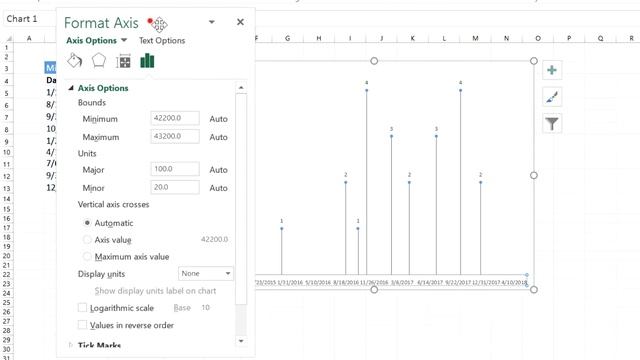Screen dimensions: 640x360
Task: Click the chart's bottom-middle resize handle
Action: pyautogui.click(x=374, y=289)
